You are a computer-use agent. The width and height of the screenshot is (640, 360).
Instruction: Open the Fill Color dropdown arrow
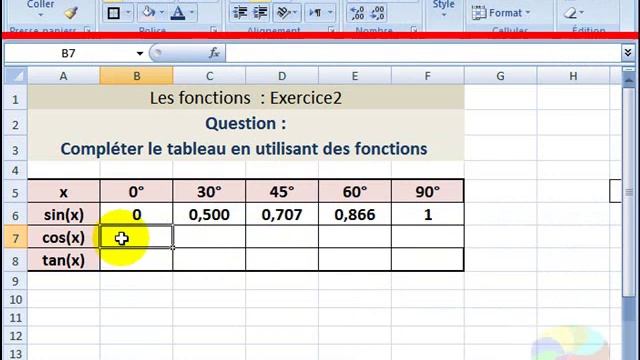coord(162,13)
